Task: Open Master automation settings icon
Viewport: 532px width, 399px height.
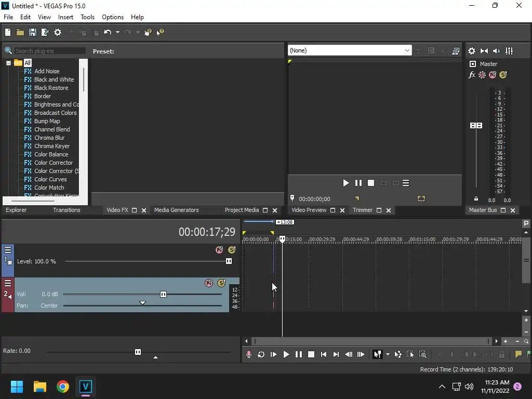Action: [x=482, y=75]
